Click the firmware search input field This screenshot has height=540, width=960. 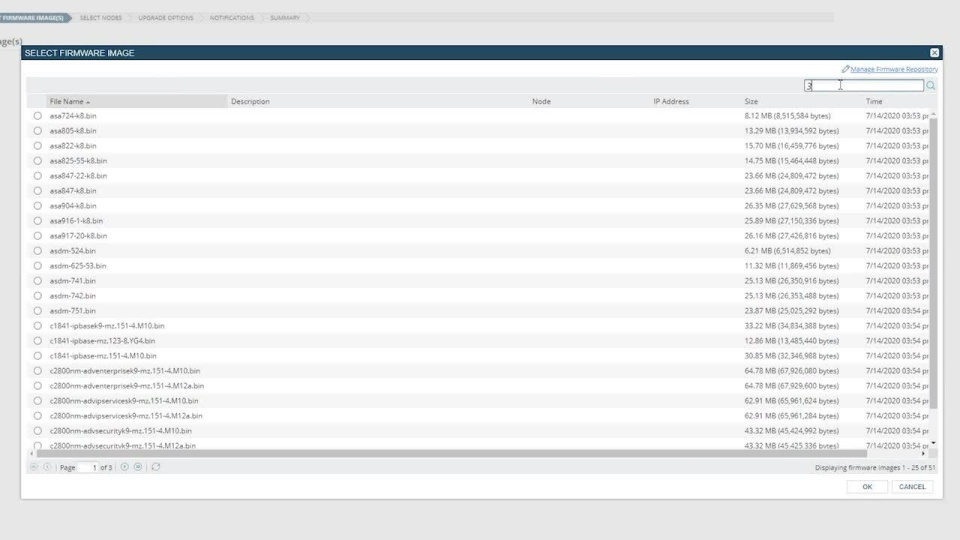click(x=863, y=86)
